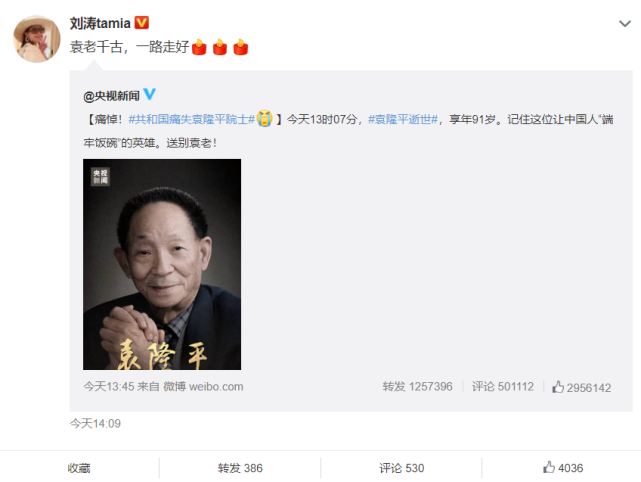Click the orange V verification badge
This screenshot has height=482, width=641.
tap(141, 22)
